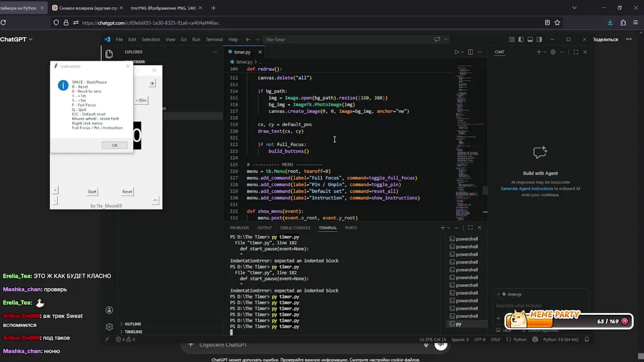Click the Copilot chat icon in title bar
The image size is (644, 362).
[437, 39]
